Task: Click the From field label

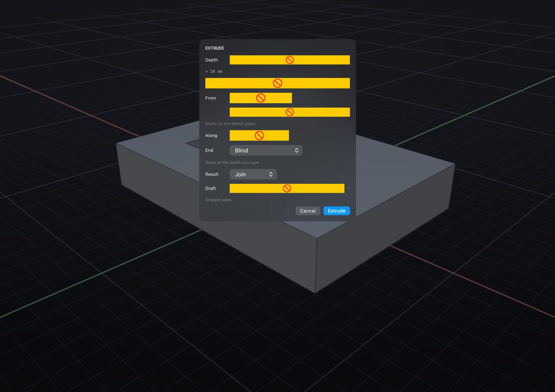Action: [x=210, y=98]
